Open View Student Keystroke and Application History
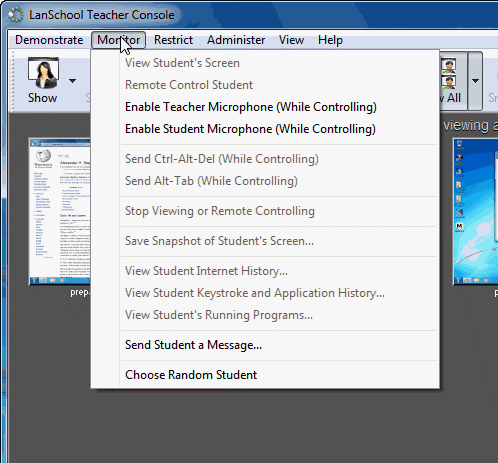498x463 pixels. pyautogui.click(x=265, y=293)
